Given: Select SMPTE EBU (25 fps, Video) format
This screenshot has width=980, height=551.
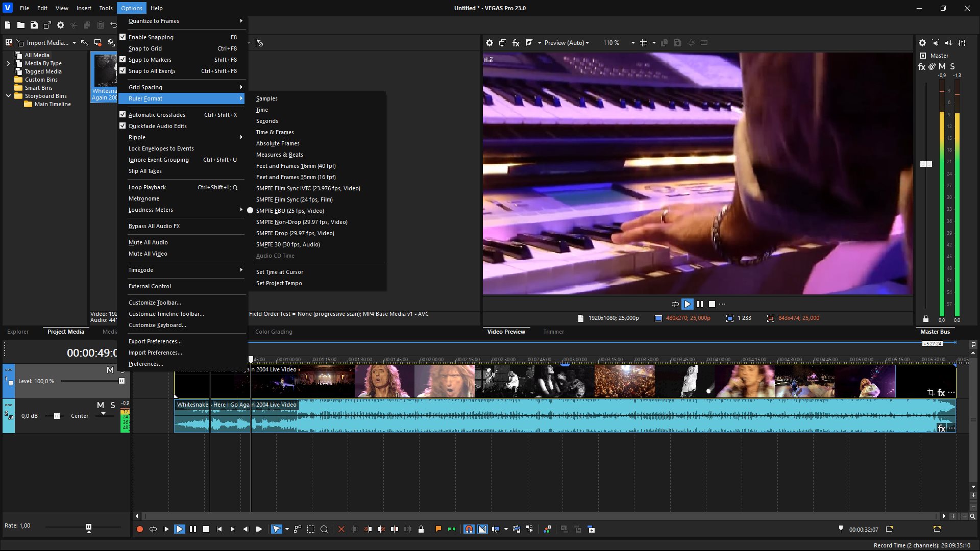Looking at the screenshot, I should pyautogui.click(x=289, y=211).
